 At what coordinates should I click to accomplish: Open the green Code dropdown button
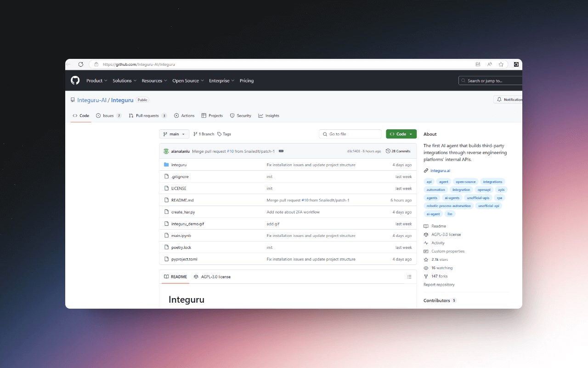click(401, 134)
